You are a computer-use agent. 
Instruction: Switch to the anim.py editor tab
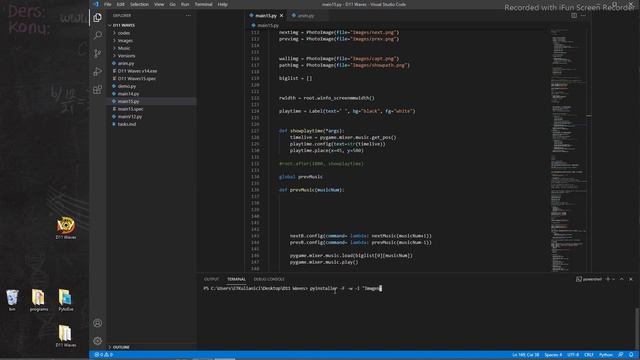pos(306,16)
